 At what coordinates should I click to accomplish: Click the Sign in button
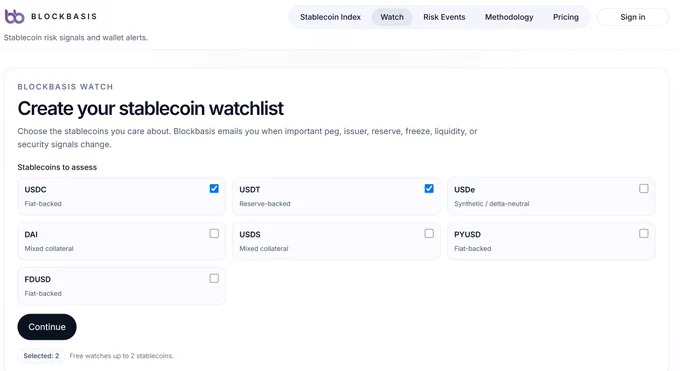(633, 17)
